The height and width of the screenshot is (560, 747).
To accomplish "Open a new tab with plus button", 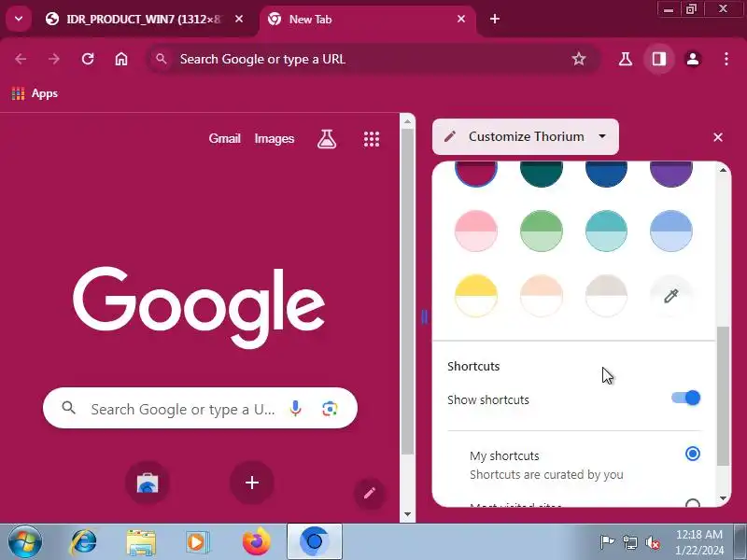I will (x=495, y=19).
